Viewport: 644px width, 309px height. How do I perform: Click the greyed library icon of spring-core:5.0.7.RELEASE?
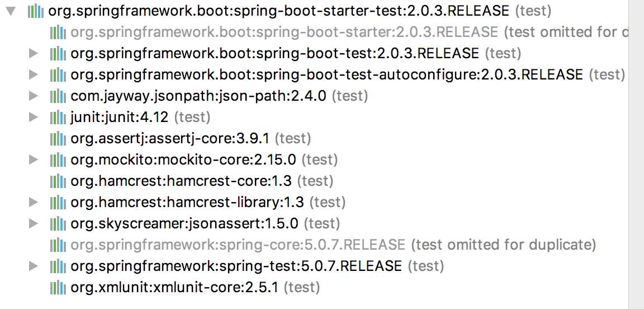tap(58, 245)
